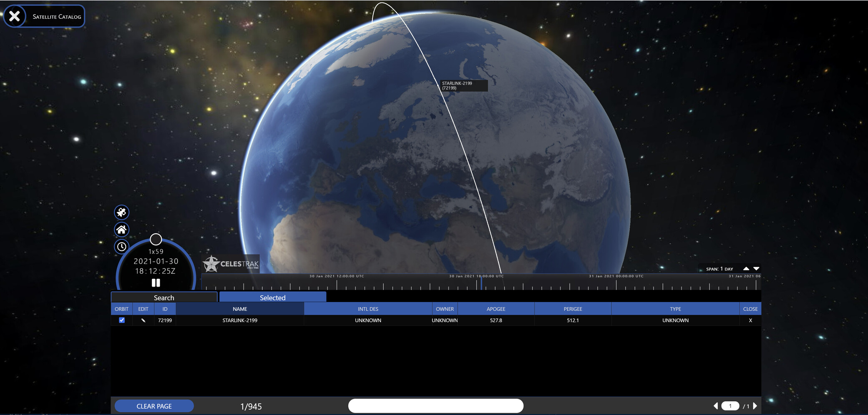Click the CelesTrak logo

[x=231, y=264]
